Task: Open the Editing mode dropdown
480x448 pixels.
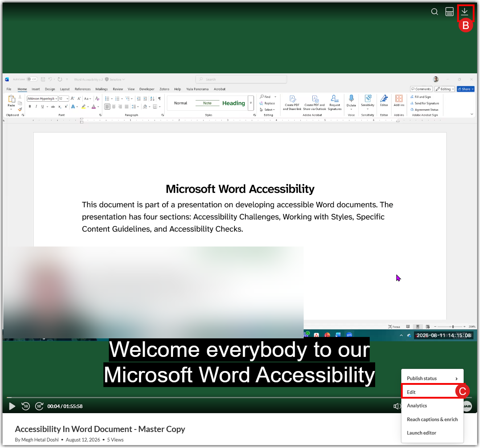Action: point(445,89)
